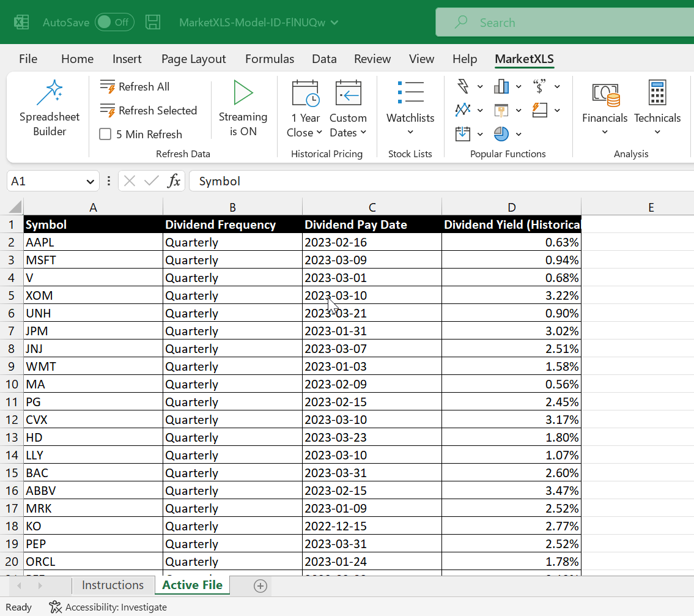Expand the Name Box dropdown arrow
This screenshot has height=616, width=694.
click(x=90, y=182)
